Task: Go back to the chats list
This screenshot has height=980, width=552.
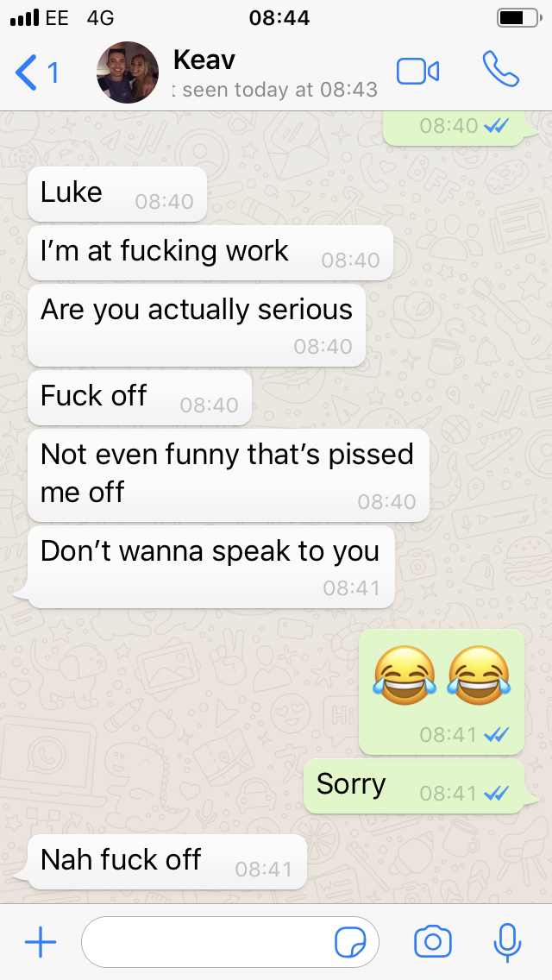Action: (x=37, y=72)
